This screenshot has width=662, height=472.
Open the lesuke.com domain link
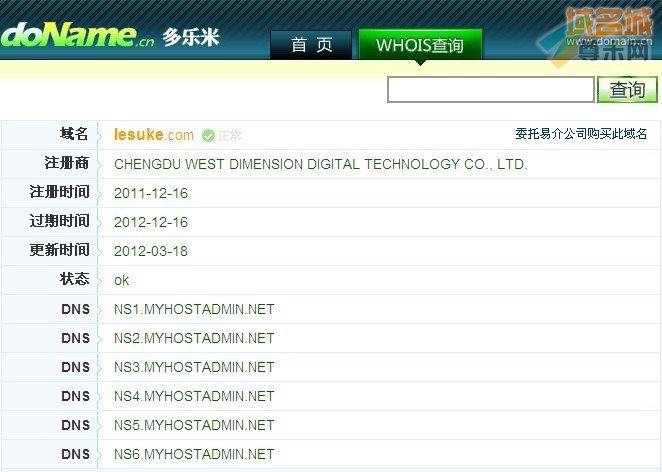pyautogui.click(x=154, y=135)
